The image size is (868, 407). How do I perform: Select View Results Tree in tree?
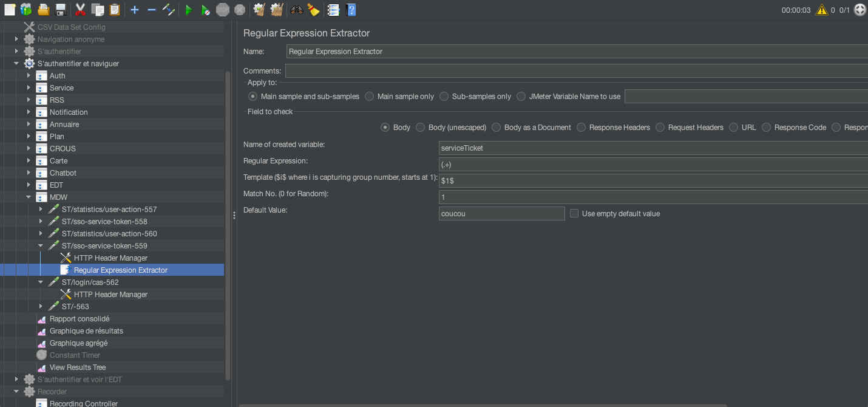click(x=78, y=368)
